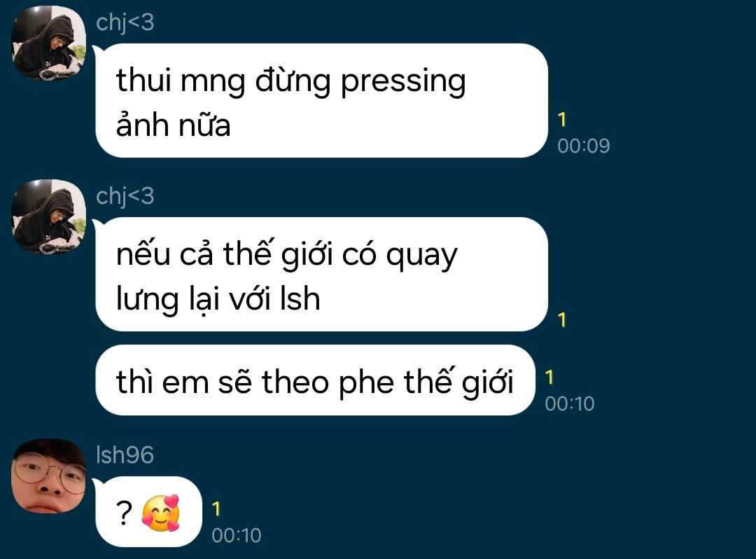The height and width of the screenshot is (559, 756).
Task: Click the read count 1 above 00:09
Action: tap(561, 120)
